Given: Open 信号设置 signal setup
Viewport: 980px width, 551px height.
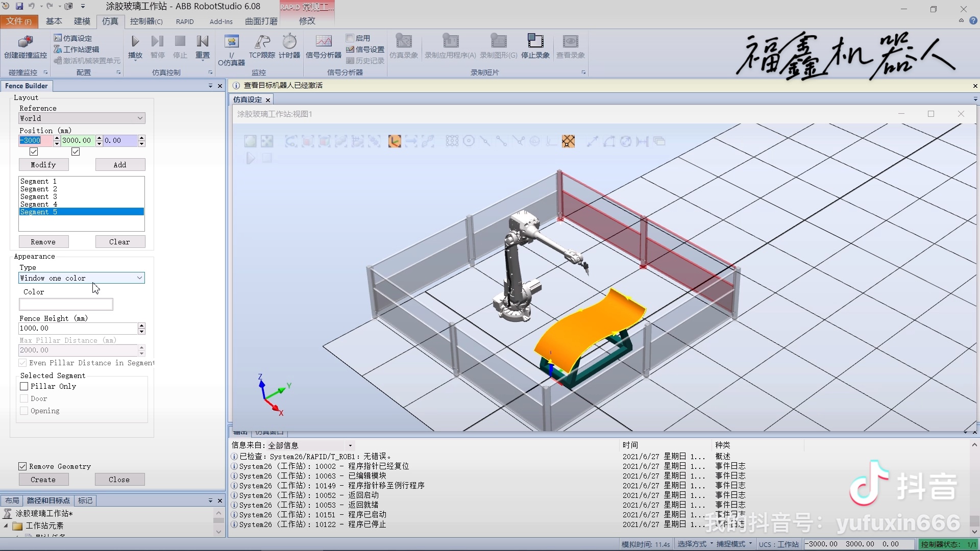Looking at the screenshot, I should pyautogui.click(x=365, y=49).
